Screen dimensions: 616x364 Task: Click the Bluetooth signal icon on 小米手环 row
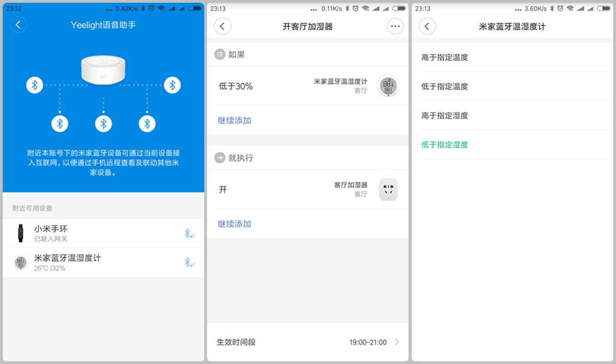pos(189,233)
